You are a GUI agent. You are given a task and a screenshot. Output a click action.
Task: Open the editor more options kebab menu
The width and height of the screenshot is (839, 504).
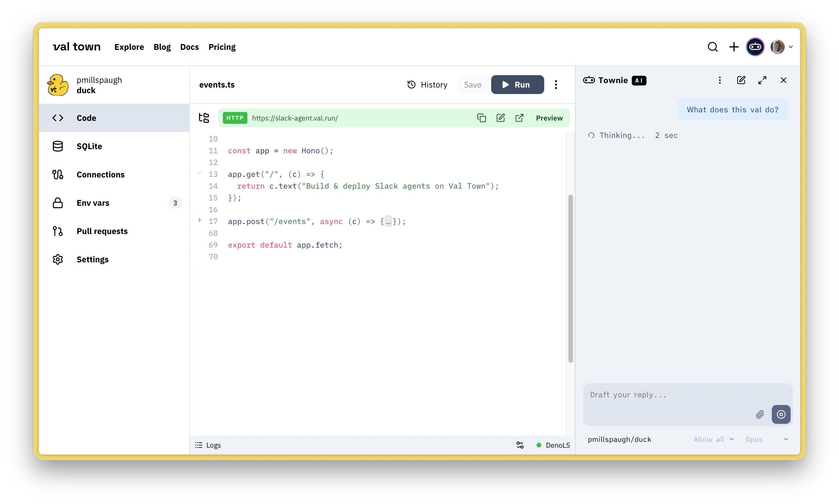click(556, 85)
